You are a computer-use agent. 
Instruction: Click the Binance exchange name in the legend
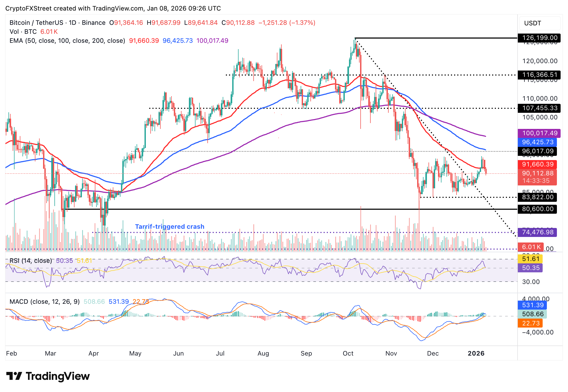click(x=93, y=23)
